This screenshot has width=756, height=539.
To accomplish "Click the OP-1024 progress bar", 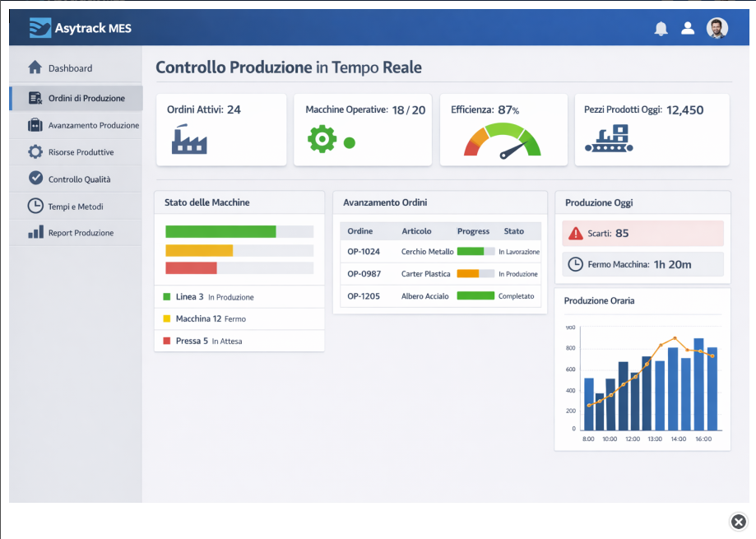I will [475, 251].
